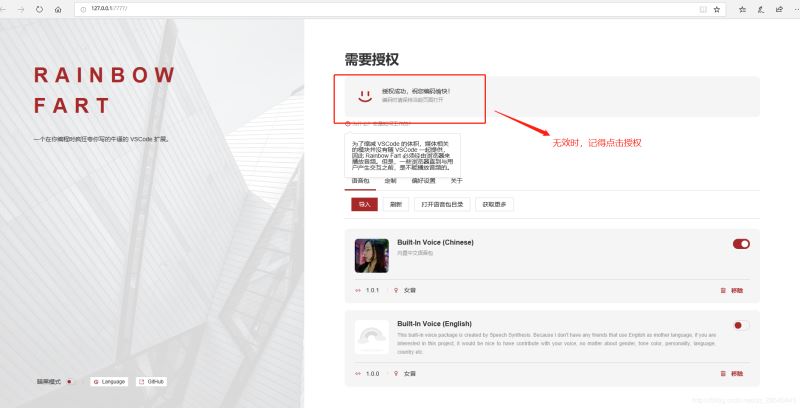The height and width of the screenshot is (408, 800).
Task: Go to browser home page icon
Action: [57, 8]
